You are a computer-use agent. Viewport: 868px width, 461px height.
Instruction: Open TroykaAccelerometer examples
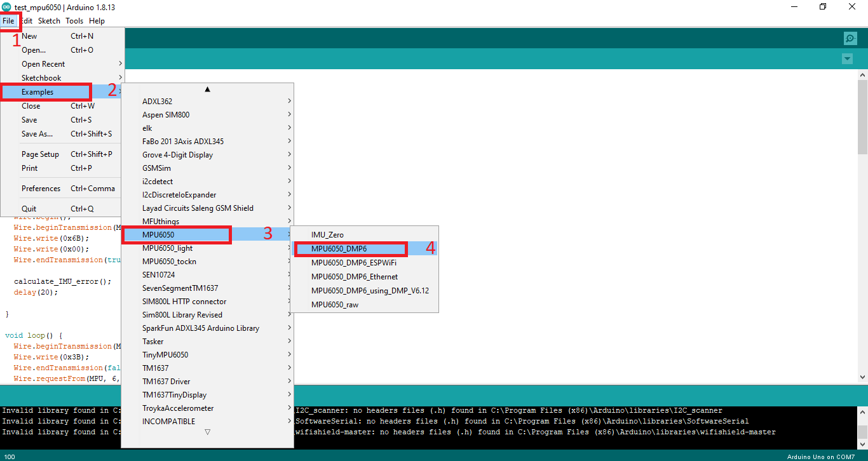(207, 408)
